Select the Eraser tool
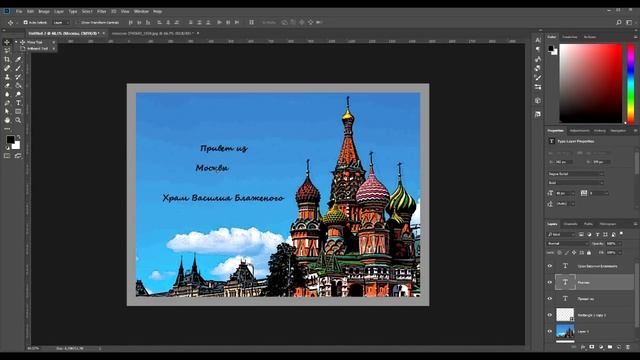Image resolution: width=640 pixels, height=360 pixels. pyautogui.click(x=7, y=85)
